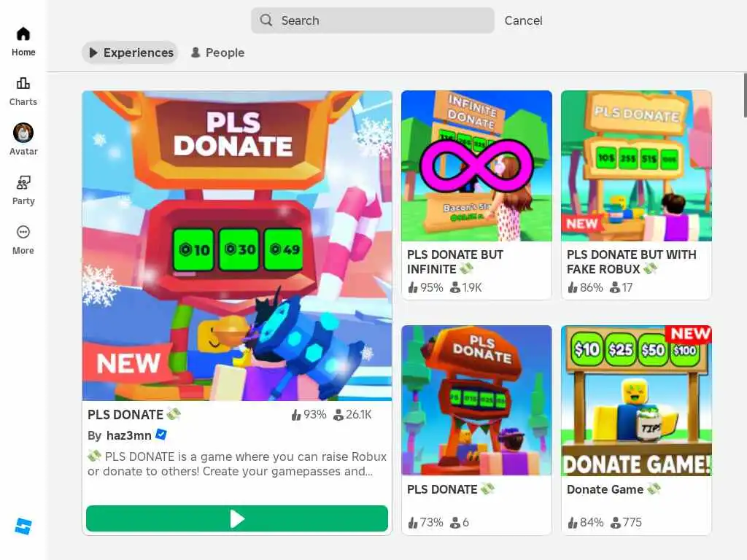Open PLS DONATE BUT INFINITE thumbnail
Viewport: 747px width, 560px height.
pos(476,166)
